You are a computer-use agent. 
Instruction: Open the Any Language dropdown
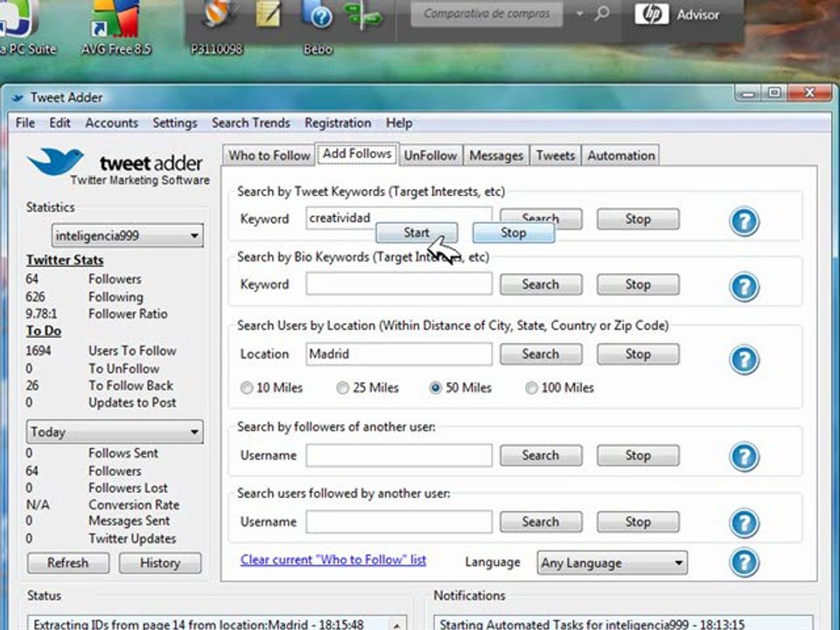(612, 563)
